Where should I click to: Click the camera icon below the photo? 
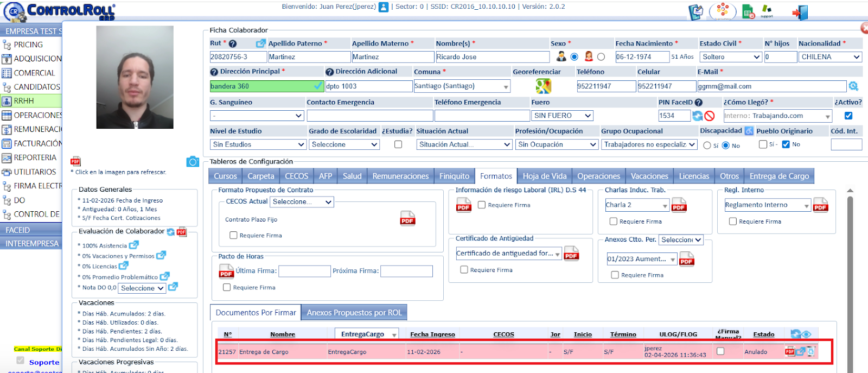coord(193,162)
